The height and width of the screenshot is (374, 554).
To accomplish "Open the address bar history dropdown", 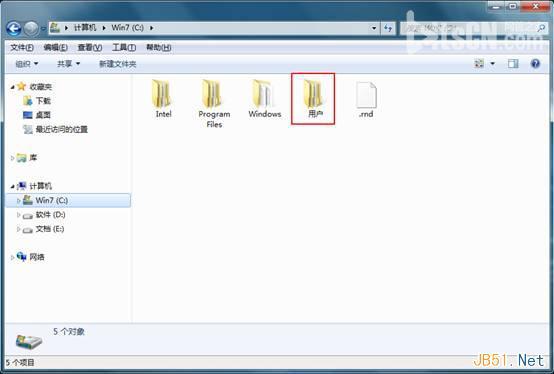I will (x=374, y=28).
